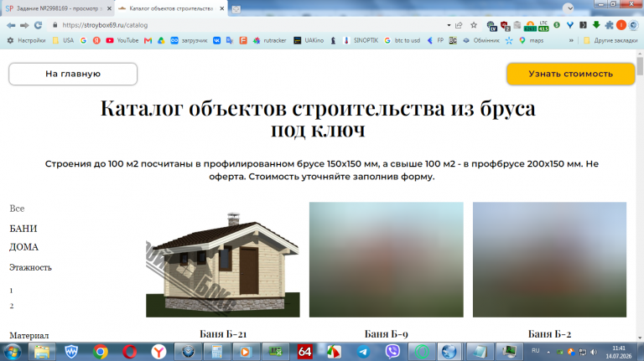Screen dimensions: 644x361
Task: Open the extensions puzzle icon
Action: coord(609,25)
